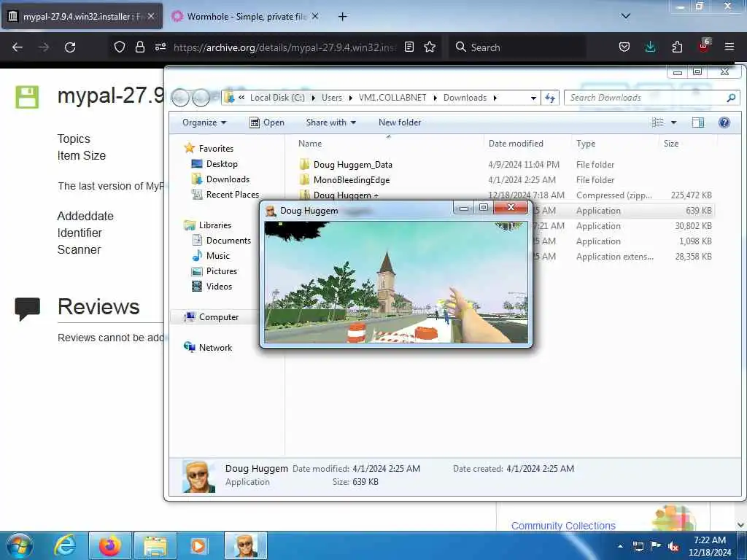Refresh the Downloads folder view
The image size is (747, 560).
(x=550, y=98)
